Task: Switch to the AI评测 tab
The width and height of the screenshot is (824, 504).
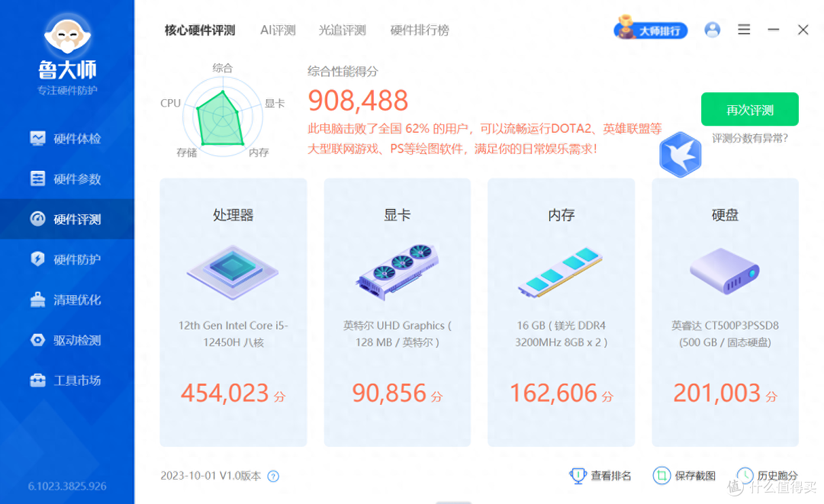Action: pos(278,30)
